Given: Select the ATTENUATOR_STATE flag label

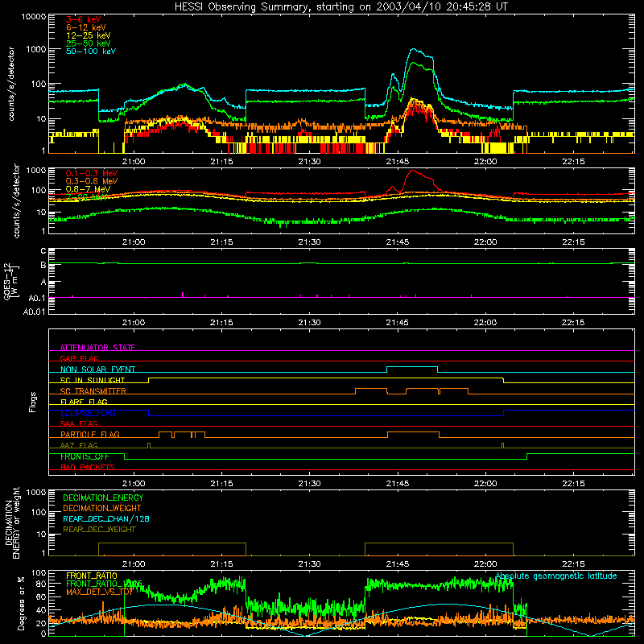Looking at the screenshot, I should tap(97, 348).
